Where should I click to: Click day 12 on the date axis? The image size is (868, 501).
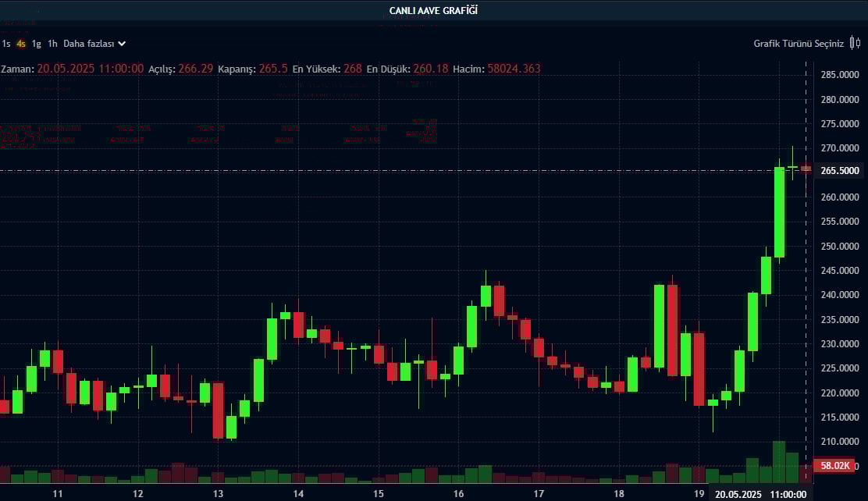(138, 494)
